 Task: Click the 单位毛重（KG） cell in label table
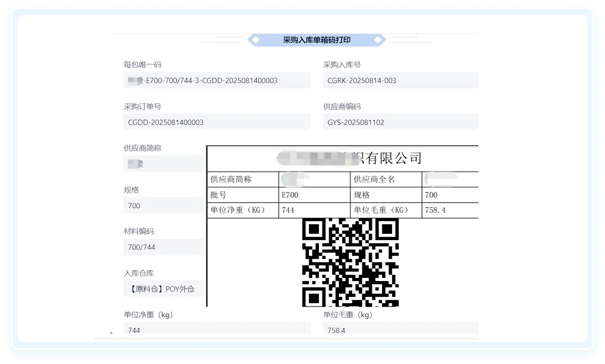386,210
